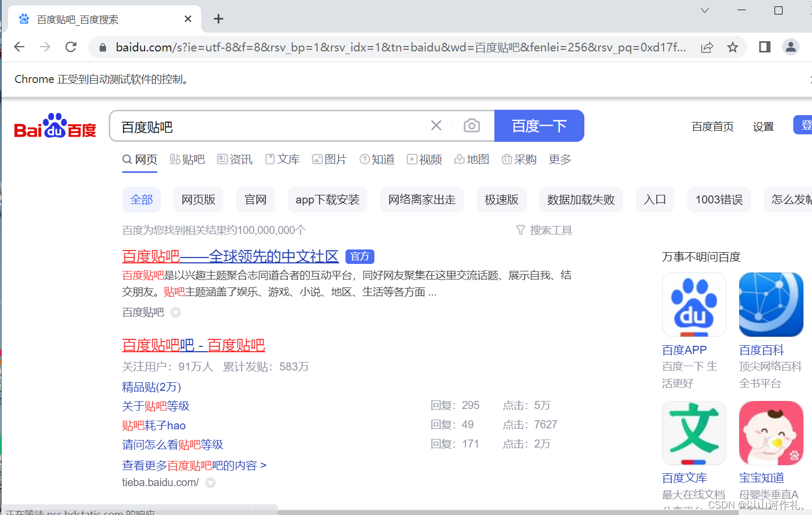Open the 搜索工具 filter

pyautogui.click(x=544, y=230)
